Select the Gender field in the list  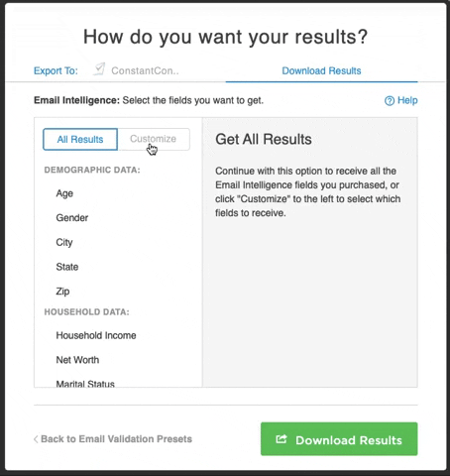tap(72, 218)
